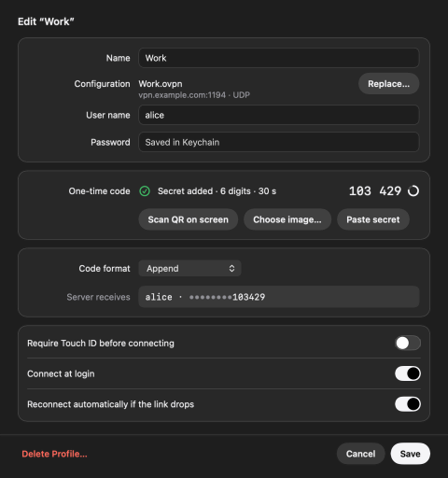
Task: Click the Replace... configuration button
Action: pyautogui.click(x=388, y=84)
